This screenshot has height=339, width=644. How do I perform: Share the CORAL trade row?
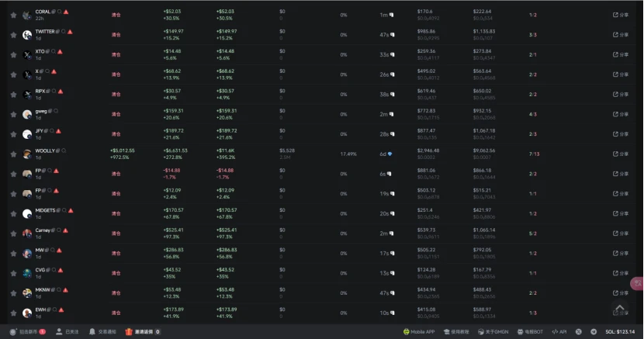620,15
